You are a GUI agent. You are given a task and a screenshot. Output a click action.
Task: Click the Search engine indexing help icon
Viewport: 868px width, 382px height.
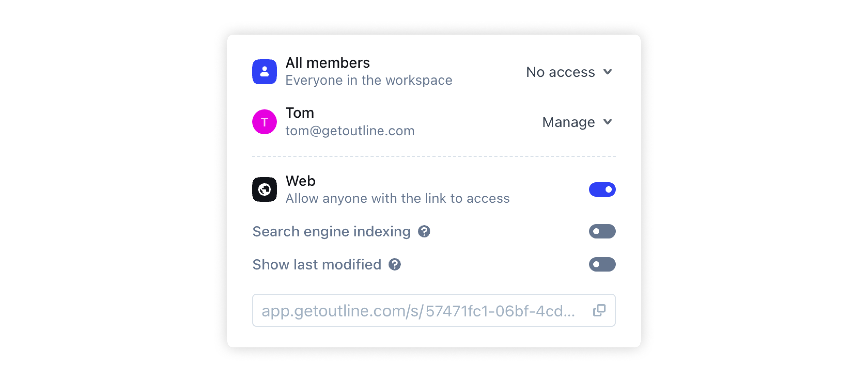424,232
